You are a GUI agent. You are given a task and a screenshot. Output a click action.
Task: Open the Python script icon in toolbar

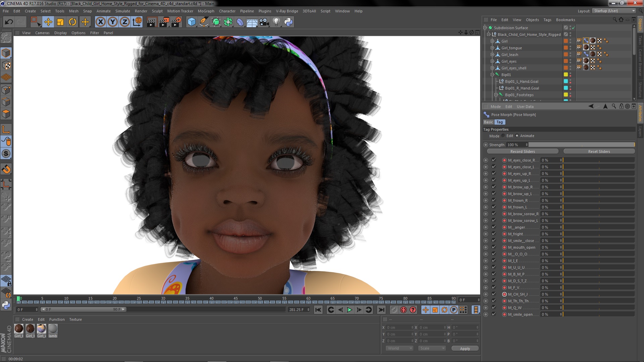coord(288,22)
